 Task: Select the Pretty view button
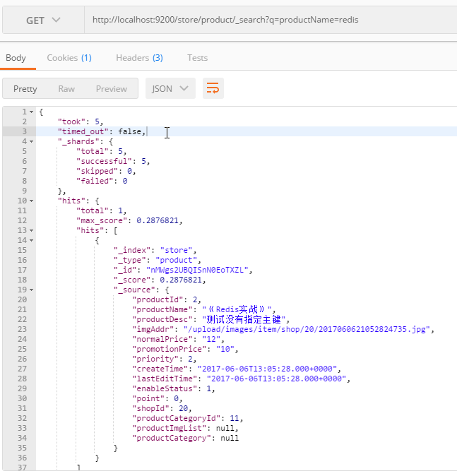point(25,89)
